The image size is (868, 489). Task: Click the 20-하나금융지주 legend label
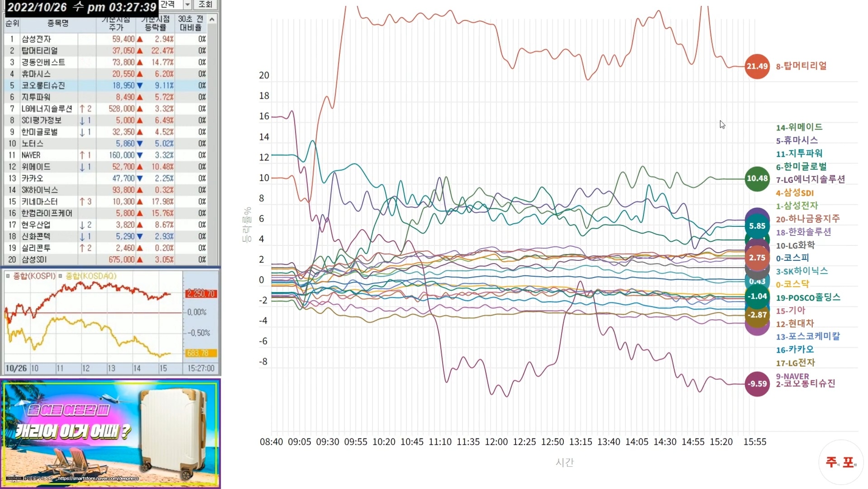coord(808,219)
